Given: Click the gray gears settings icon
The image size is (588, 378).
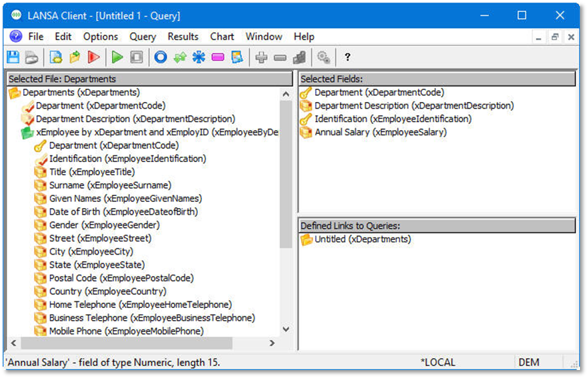Looking at the screenshot, I should (x=323, y=57).
